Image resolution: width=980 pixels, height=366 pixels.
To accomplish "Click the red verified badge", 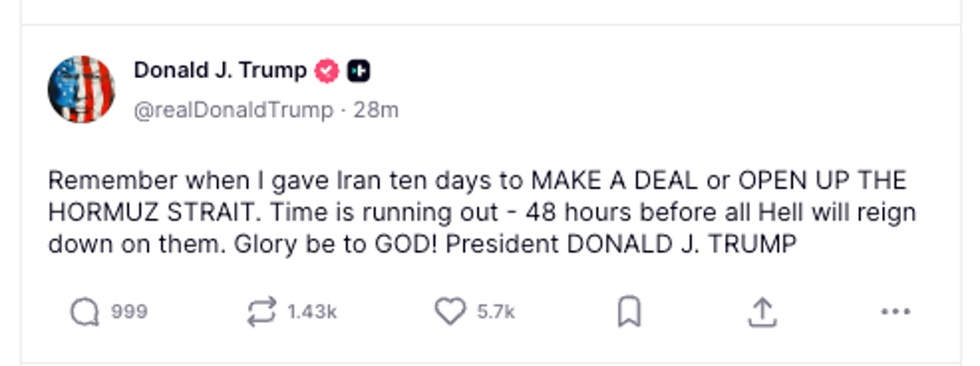I will (x=327, y=70).
